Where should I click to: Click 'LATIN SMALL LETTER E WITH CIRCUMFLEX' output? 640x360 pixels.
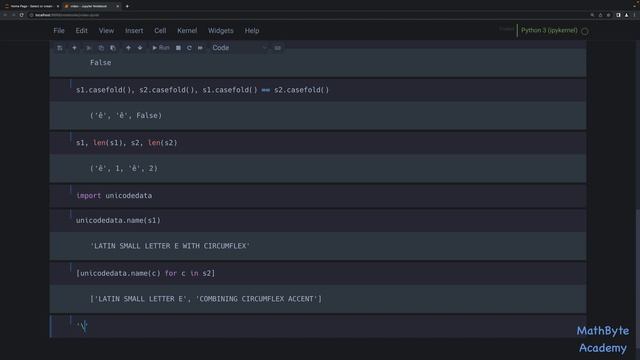click(x=170, y=246)
